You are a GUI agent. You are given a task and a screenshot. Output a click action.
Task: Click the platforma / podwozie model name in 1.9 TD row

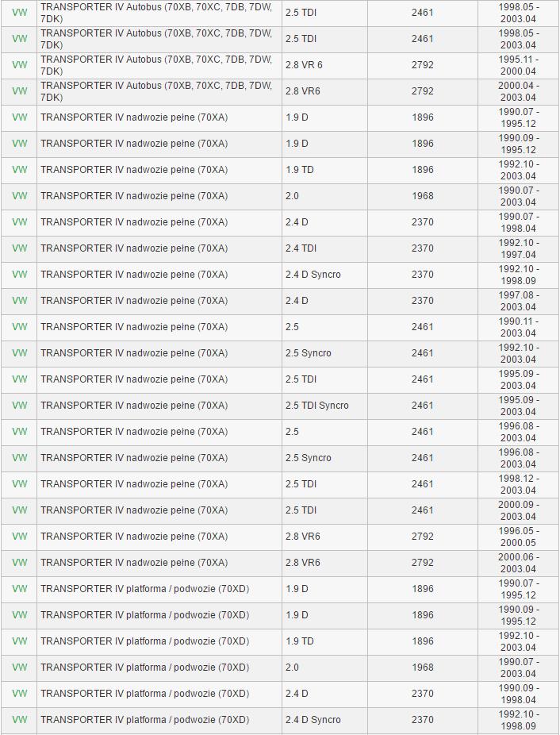tap(145, 641)
